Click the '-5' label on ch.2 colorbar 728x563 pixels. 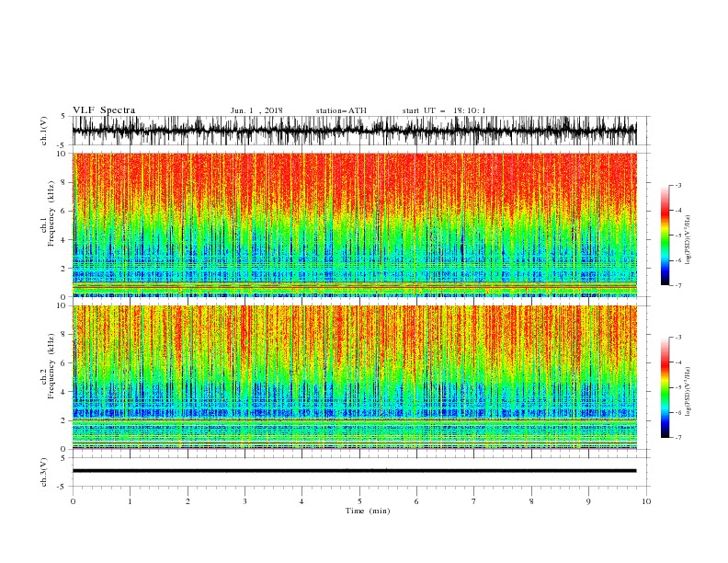678,387
